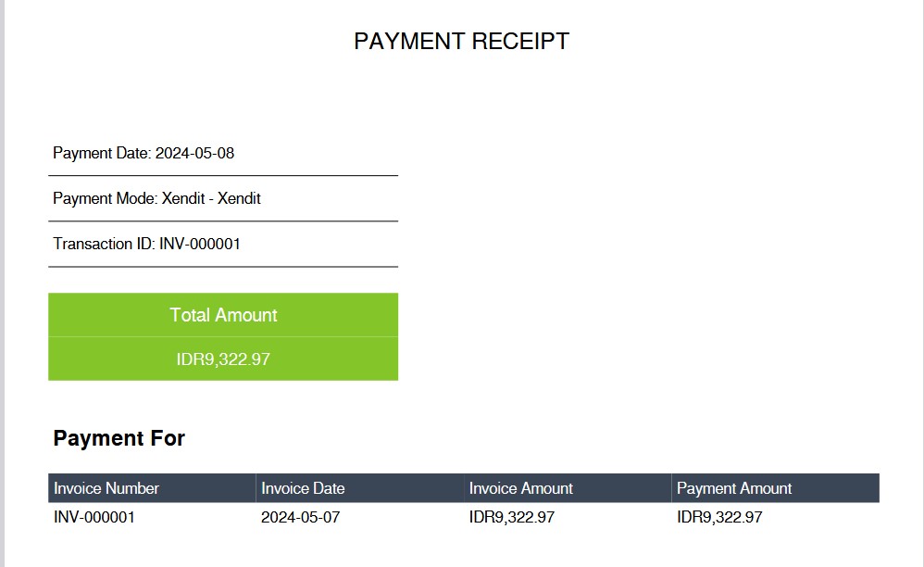This screenshot has height=567, width=924.
Task: Click the divider line below Transaction ID
Action: tap(223, 267)
